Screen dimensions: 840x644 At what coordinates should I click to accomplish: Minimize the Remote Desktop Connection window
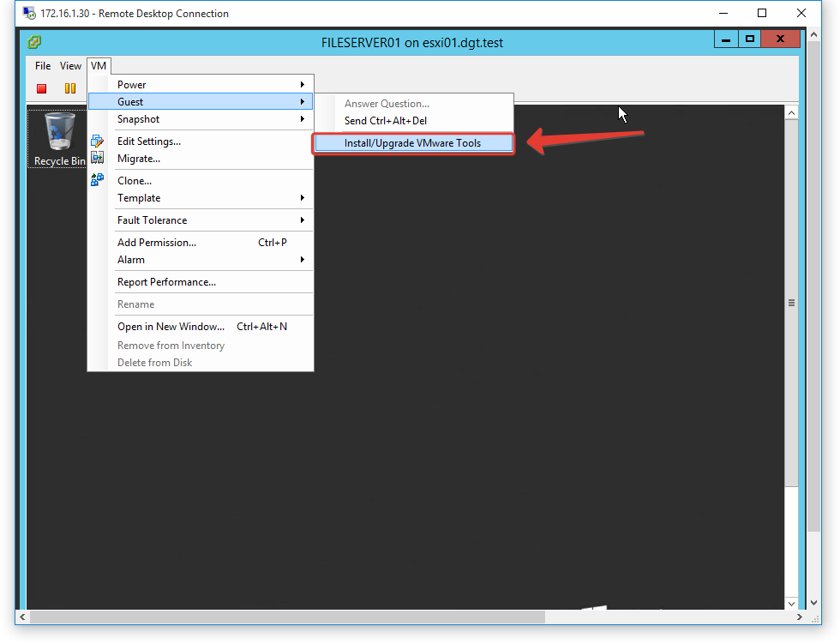[x=723, y=13]
